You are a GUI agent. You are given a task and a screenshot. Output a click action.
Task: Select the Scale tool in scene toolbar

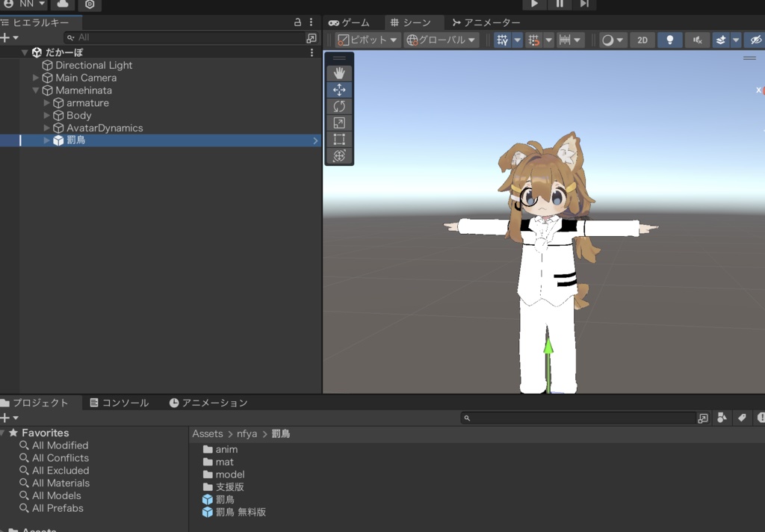tap(339, 123)
